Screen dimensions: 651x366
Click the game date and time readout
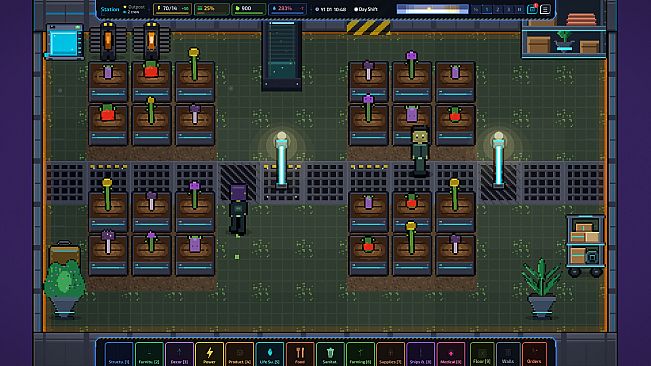[330, 9]
